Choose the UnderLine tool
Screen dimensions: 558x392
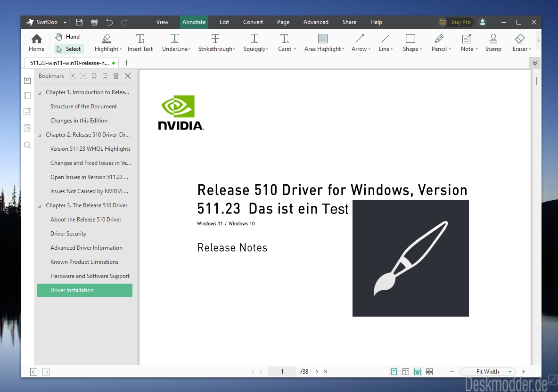(x=176, y=43)
